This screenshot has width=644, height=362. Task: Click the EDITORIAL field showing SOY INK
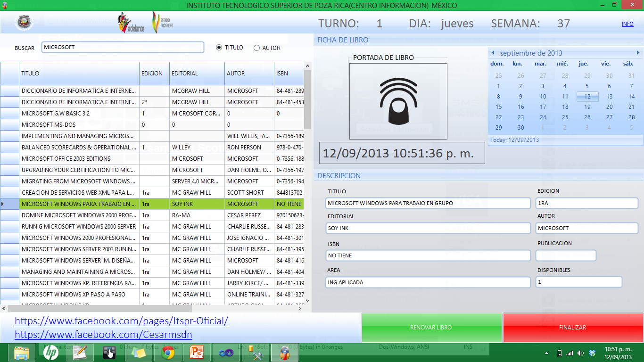click(x=428, y=228)
